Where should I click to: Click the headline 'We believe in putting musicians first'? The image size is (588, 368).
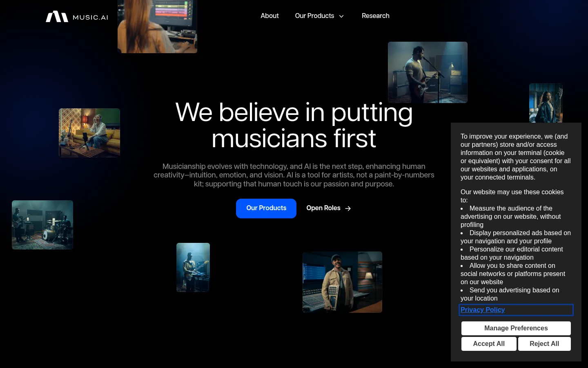(294, 126)
